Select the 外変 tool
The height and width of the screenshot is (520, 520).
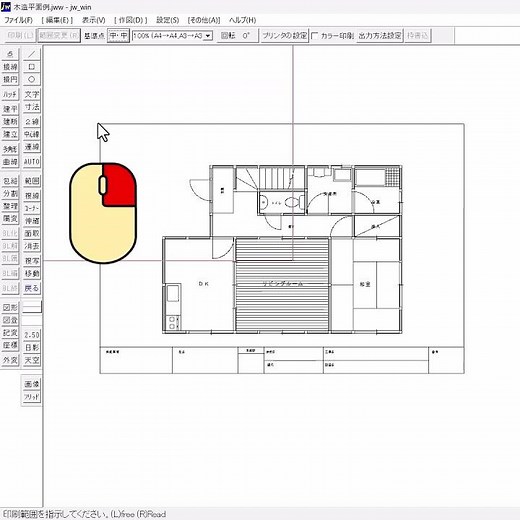pyautogui.click(x=10, y=360)
